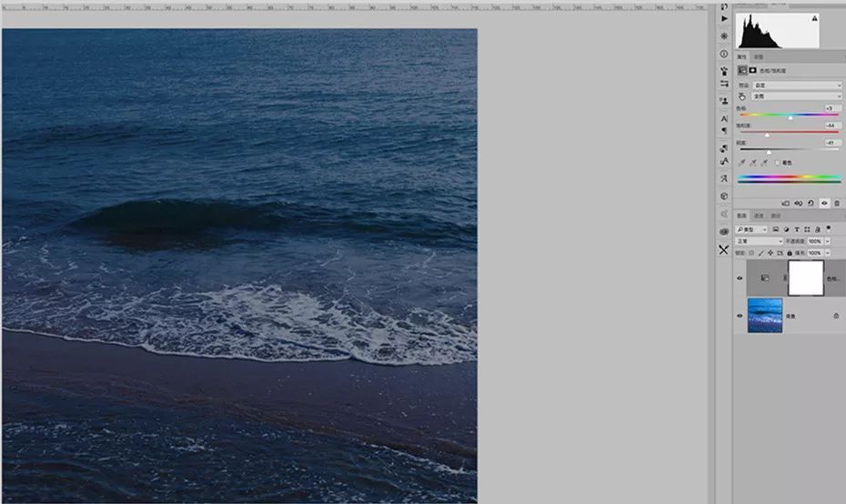Click the histogram cached data warning triangle

click(814, 18)
